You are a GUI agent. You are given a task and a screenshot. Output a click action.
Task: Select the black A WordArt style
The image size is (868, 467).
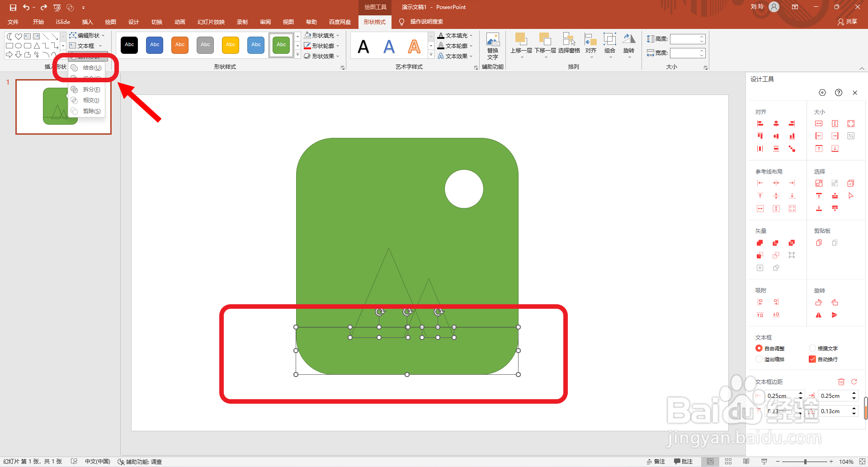tap(363, 46)
